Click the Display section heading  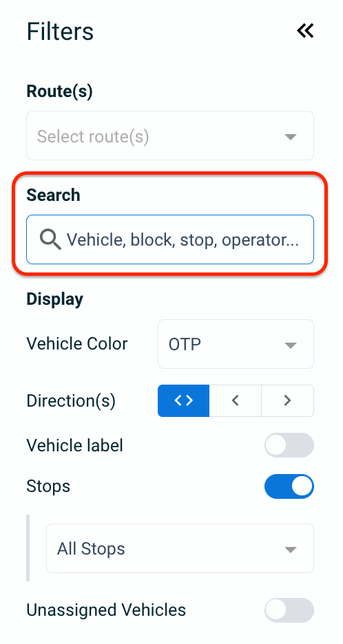pyautogui.click(x=54, y=299)
